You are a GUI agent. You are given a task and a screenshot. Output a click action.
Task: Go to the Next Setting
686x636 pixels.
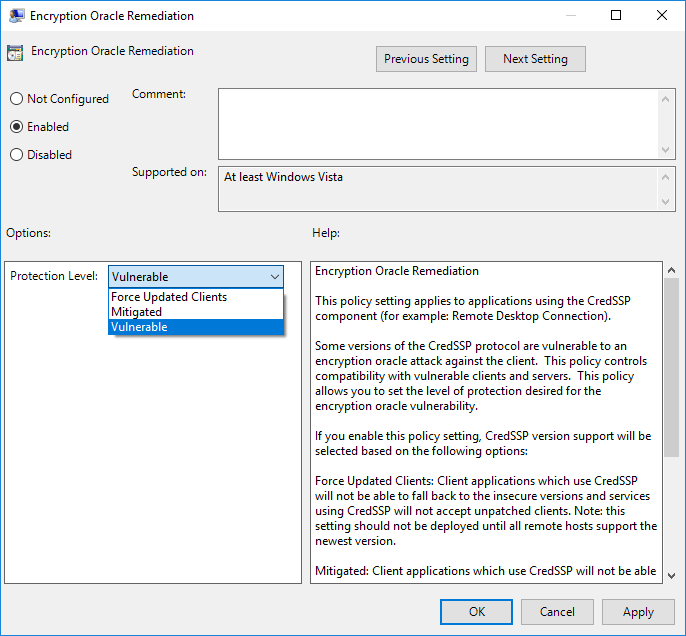pos(535,59)
